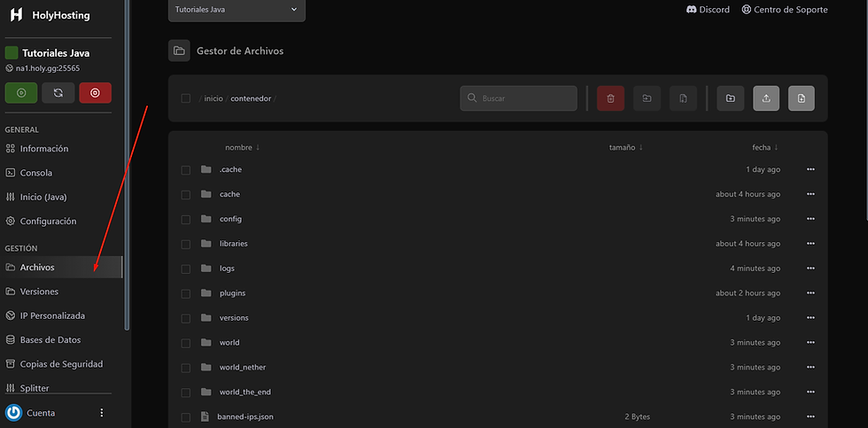Select the plugins folder checkbox
The width and height of the screenshot is (868, 428).
(x=186, y=293)
